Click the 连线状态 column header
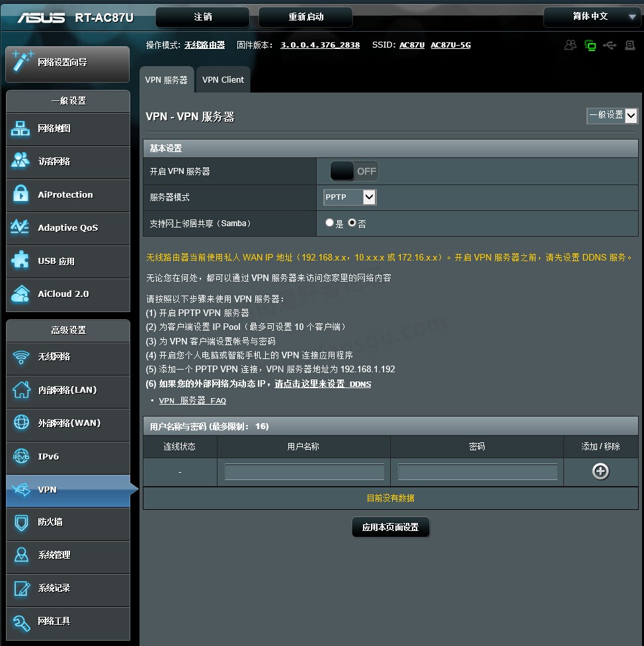644x646 pixels. click(180, 446)
